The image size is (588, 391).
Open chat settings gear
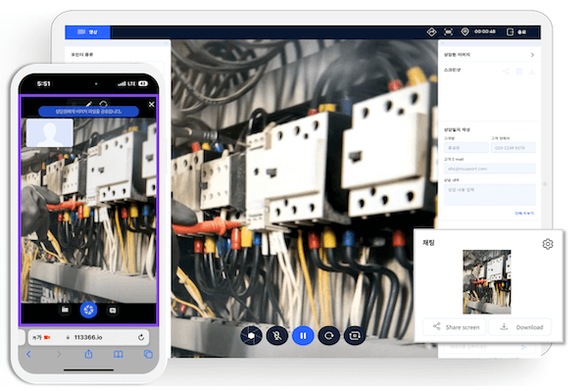548,244
